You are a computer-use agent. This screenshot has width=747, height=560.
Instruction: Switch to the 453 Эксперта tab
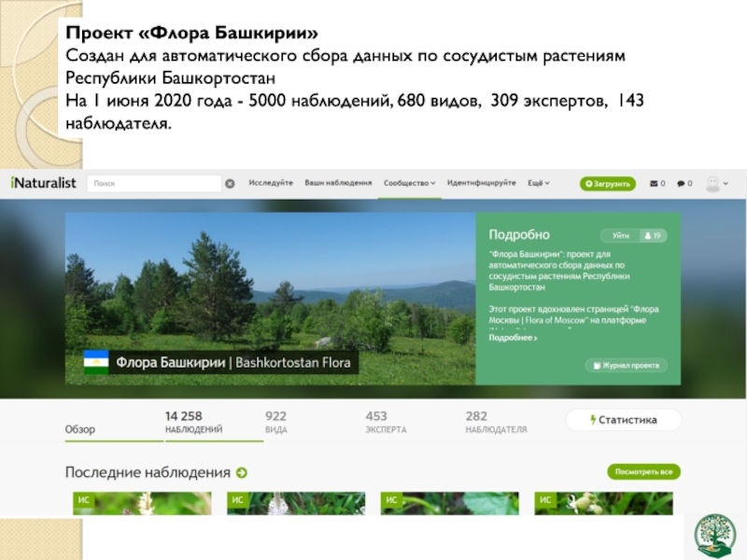point(385,423)
